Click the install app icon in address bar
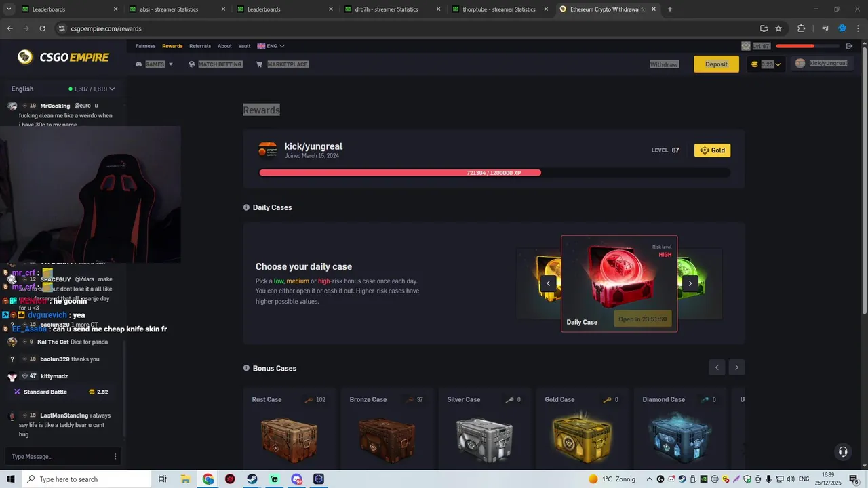 tap(764, 28)
